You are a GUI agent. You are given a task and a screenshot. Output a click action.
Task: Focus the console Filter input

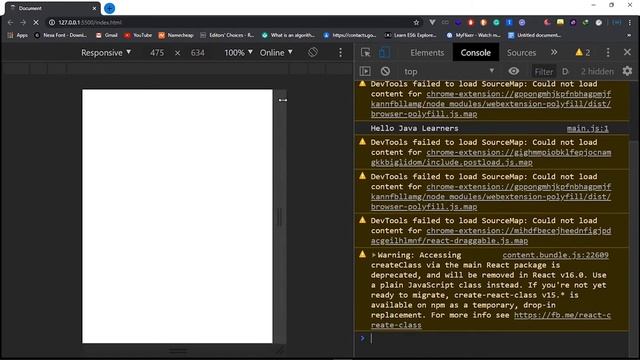(x=544, y=71)
